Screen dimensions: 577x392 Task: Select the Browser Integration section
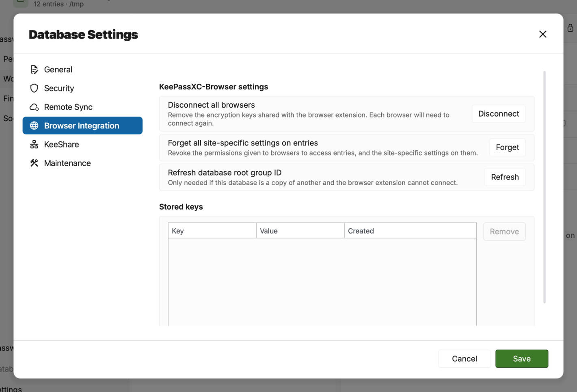click(82, 126)
